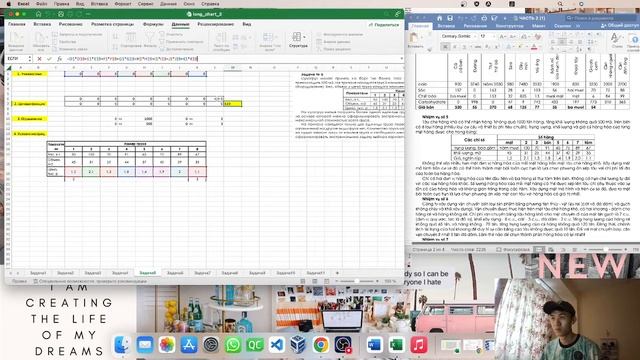Screen dimensions: 640x360
Task: Click Общий доступ button in Word
Action: tap(620, 26)
